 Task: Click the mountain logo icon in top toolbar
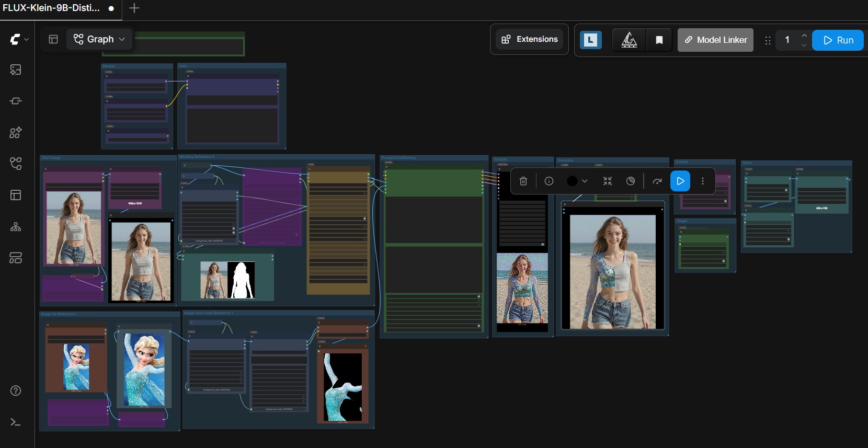click(x=629, y=40)
